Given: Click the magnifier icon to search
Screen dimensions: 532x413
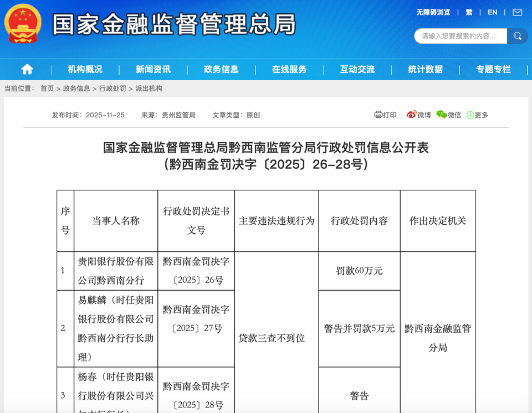Looking at the screenshot, I should click(x=517, y=35).
